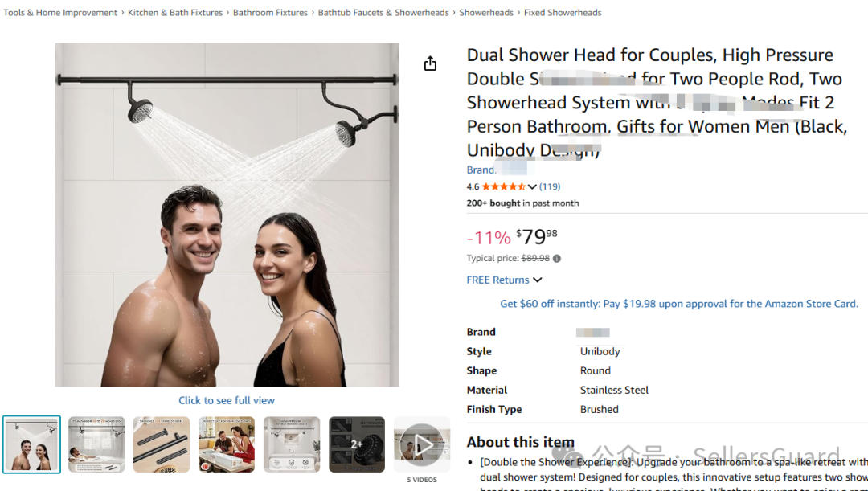
Task: Select the fifth thumbnail showing bathroom installation
Action: (x=292, y=444)
